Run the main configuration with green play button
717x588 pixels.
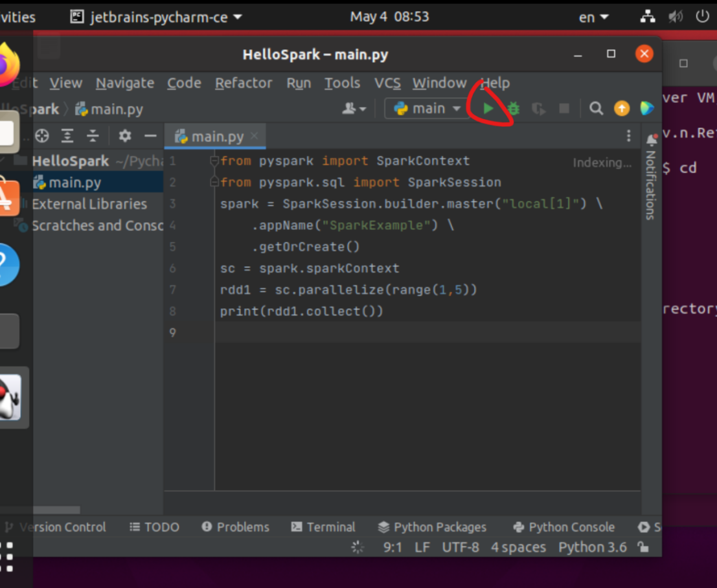coord(488,108)
